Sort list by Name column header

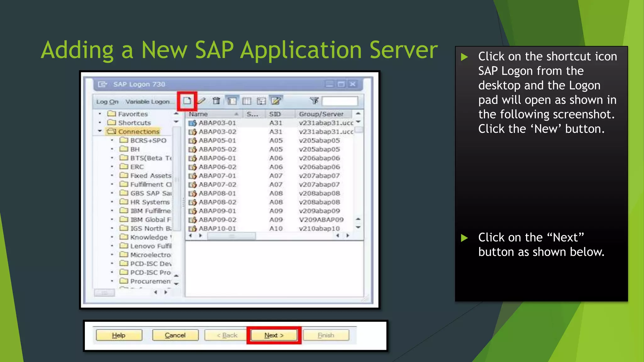click(198, 114)
